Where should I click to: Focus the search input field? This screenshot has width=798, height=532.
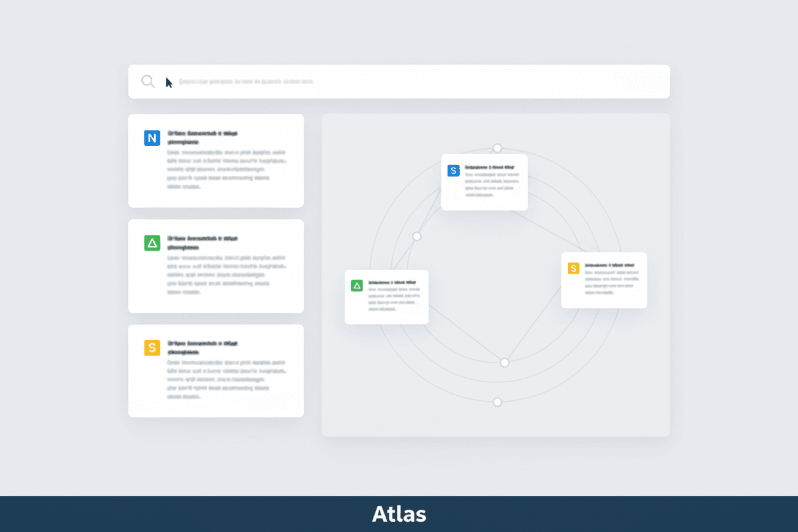[x=409, y=82]
